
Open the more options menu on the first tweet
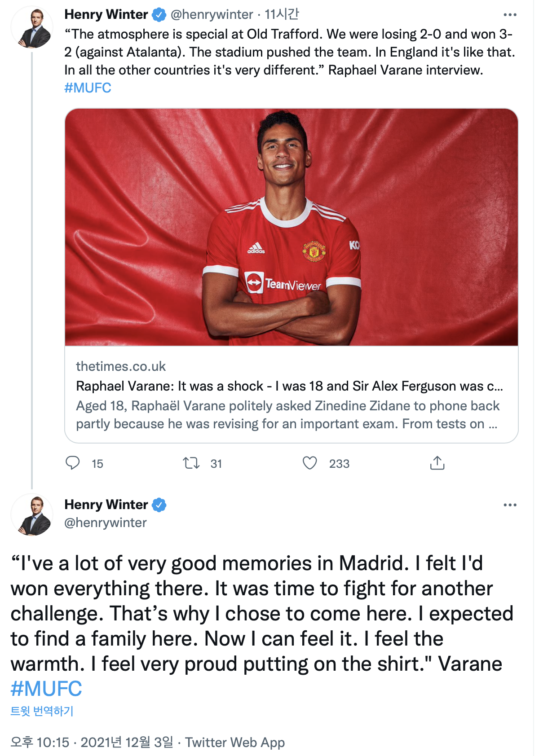[510, 15]
